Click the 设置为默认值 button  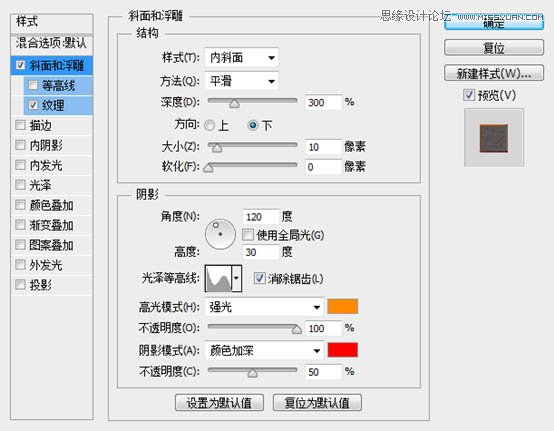point(219,402)
